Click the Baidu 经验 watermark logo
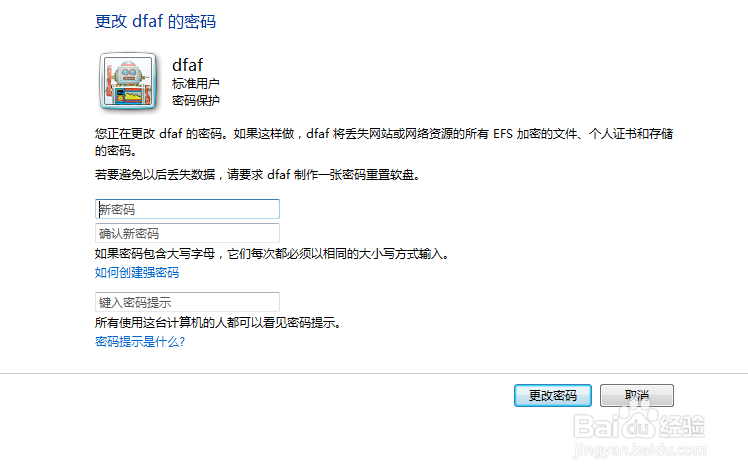 coord(639,424)
